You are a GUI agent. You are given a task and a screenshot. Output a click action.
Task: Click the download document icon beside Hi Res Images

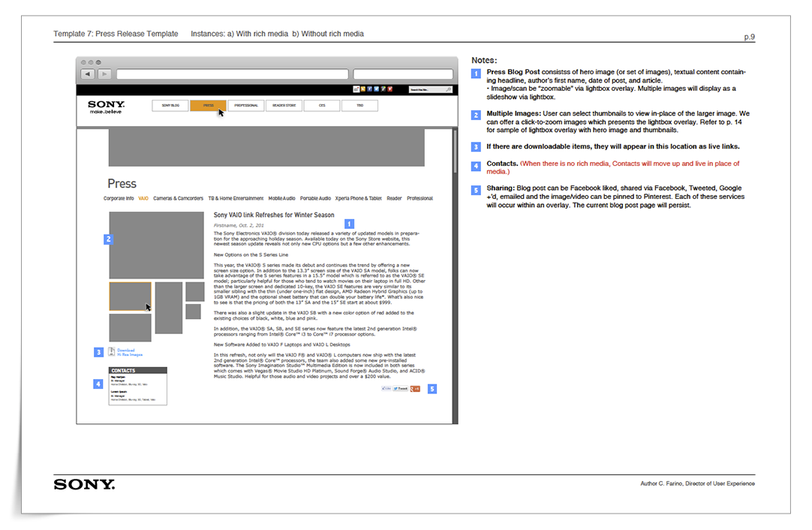111,352
